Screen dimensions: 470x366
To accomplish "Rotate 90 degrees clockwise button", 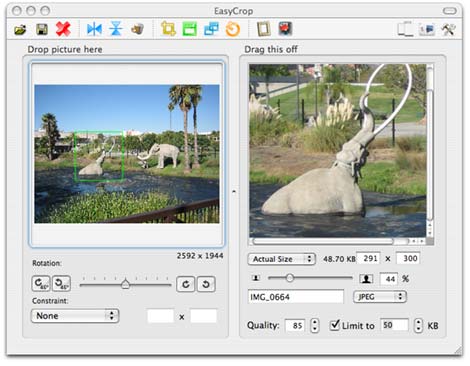I will click(41, 284).
